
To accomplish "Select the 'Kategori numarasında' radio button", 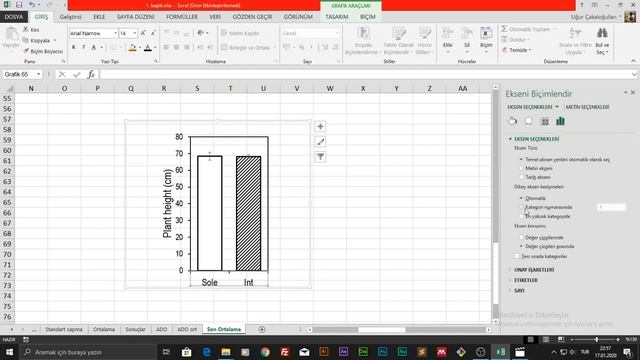I will (x=521, y=207).
